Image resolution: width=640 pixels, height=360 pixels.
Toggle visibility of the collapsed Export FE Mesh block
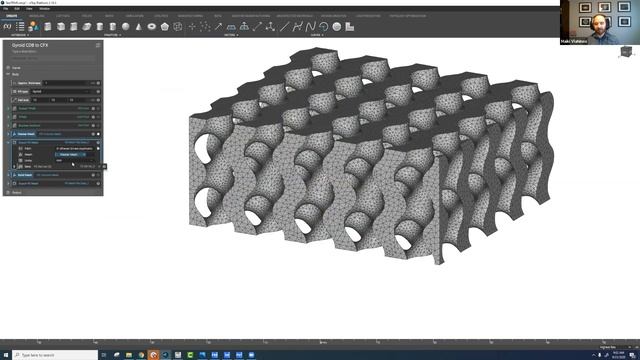click(x=98, y=184)
